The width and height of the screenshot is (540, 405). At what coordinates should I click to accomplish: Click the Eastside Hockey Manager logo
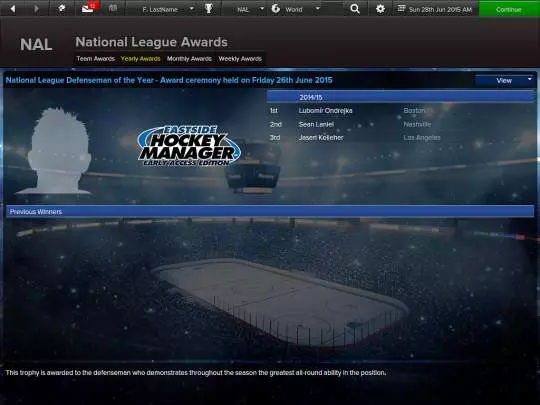188,146
